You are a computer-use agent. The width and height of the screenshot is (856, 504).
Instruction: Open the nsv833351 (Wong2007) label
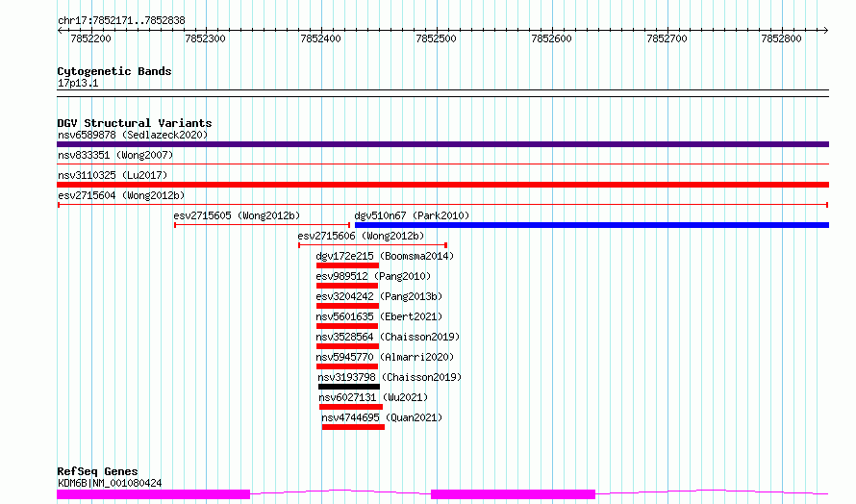(x=115, y=155)
